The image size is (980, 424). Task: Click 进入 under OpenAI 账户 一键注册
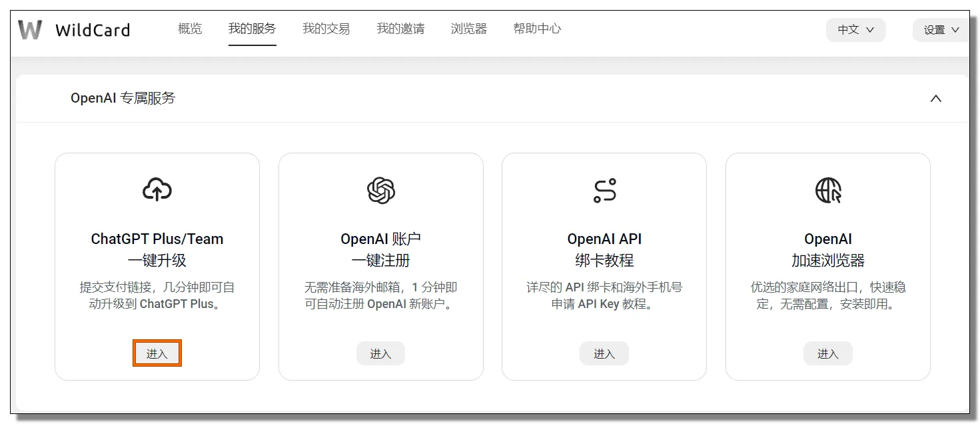coord(381,353)
